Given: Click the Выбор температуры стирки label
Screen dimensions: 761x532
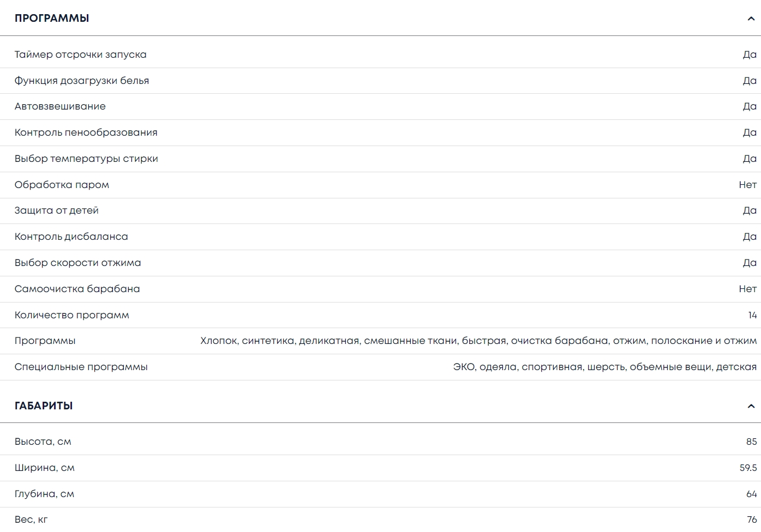Looking at the screenshot, I should tap(86, 159).
